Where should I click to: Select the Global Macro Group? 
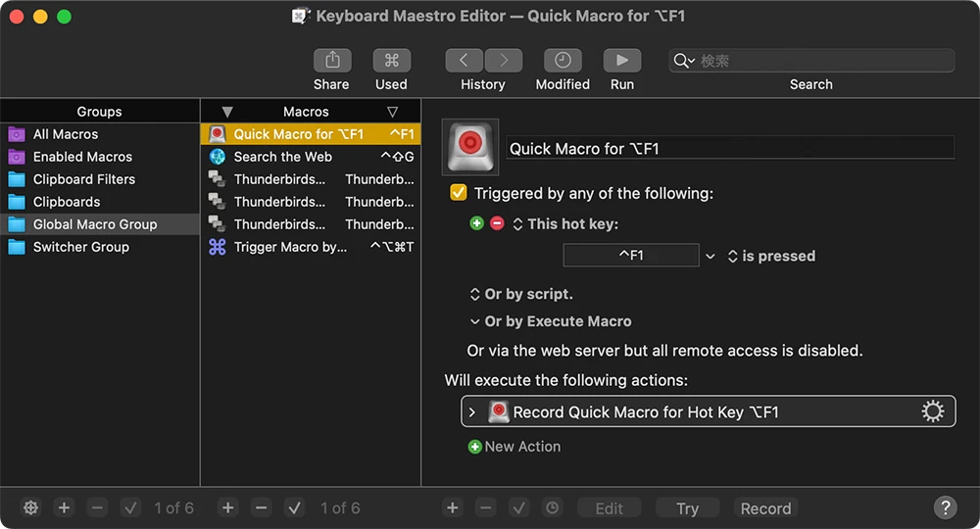pyautogui.click(x=95, y=224)
